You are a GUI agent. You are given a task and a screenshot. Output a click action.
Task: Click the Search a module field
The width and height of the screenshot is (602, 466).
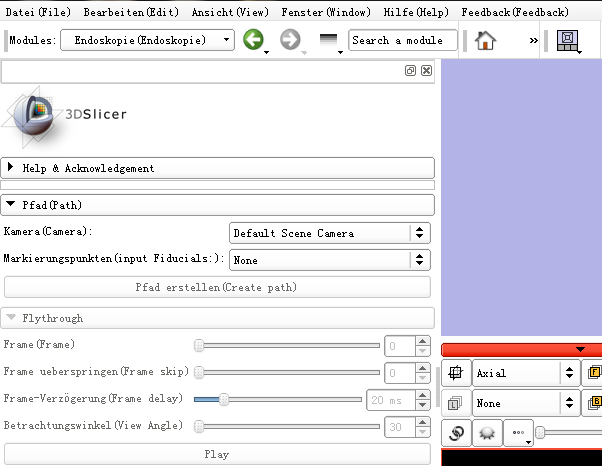[402, 41]
